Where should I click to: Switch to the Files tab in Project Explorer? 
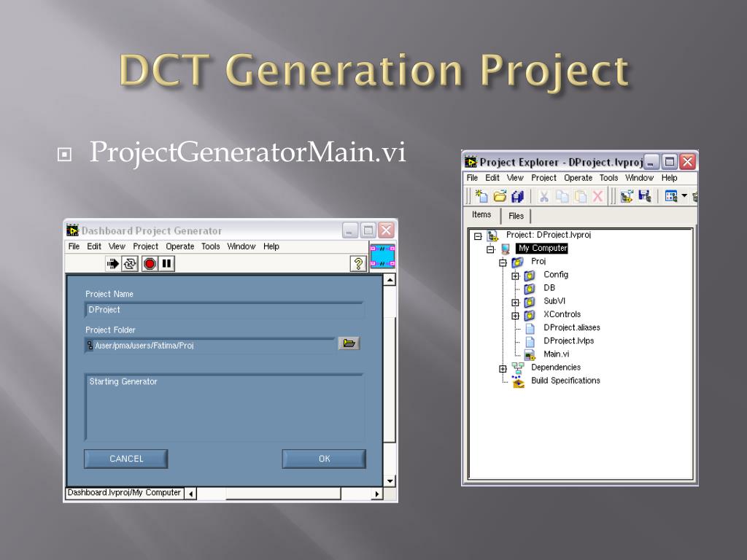coord(516,216)
